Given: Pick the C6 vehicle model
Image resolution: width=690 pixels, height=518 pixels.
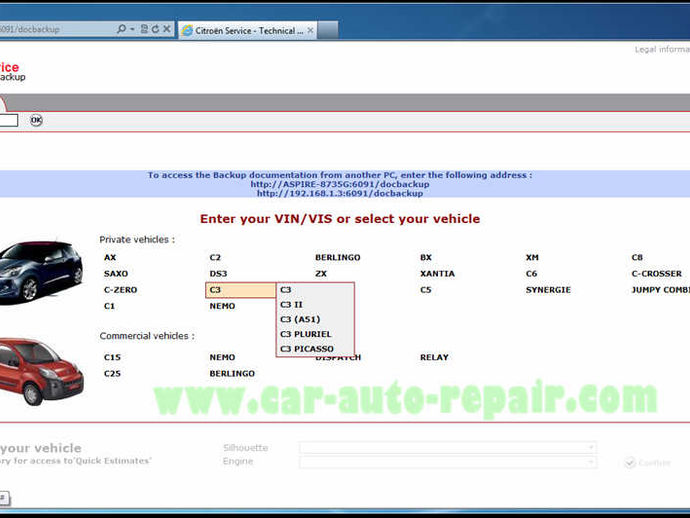Looking at the screenshot, I should pos(532,274).
